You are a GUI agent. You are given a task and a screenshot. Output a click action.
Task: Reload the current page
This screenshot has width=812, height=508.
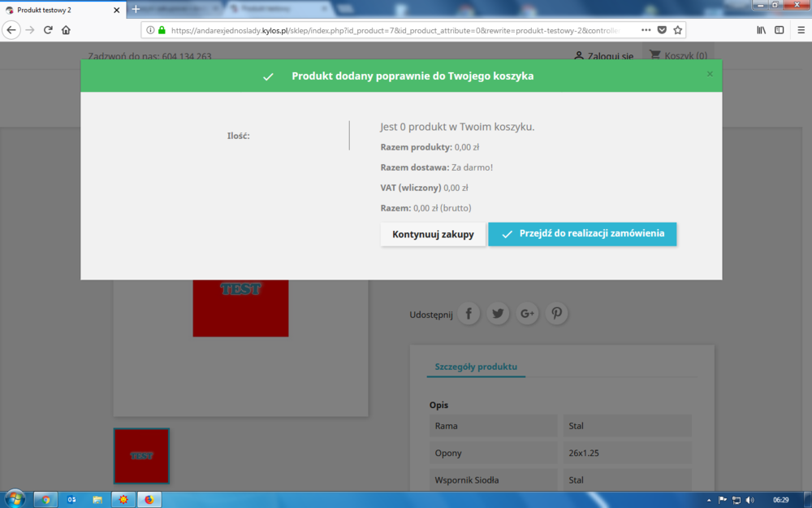(x=47, y=28)
